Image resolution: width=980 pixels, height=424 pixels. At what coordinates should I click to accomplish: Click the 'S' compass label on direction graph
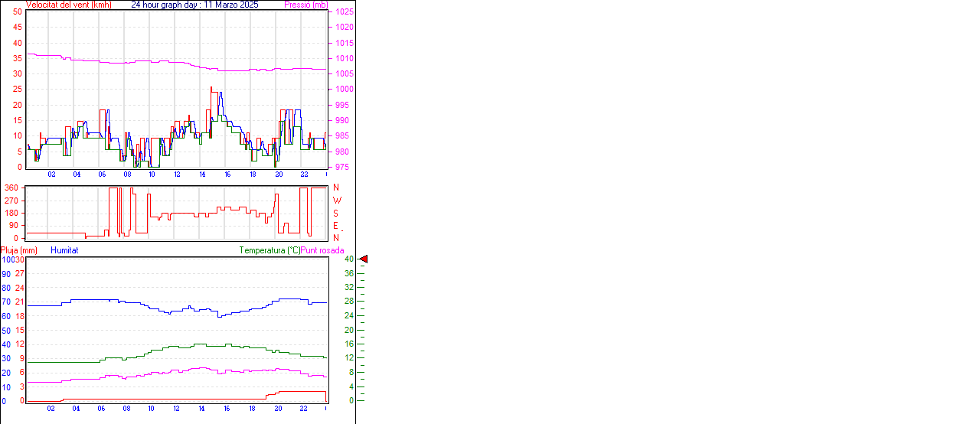(x=335, y=214)
